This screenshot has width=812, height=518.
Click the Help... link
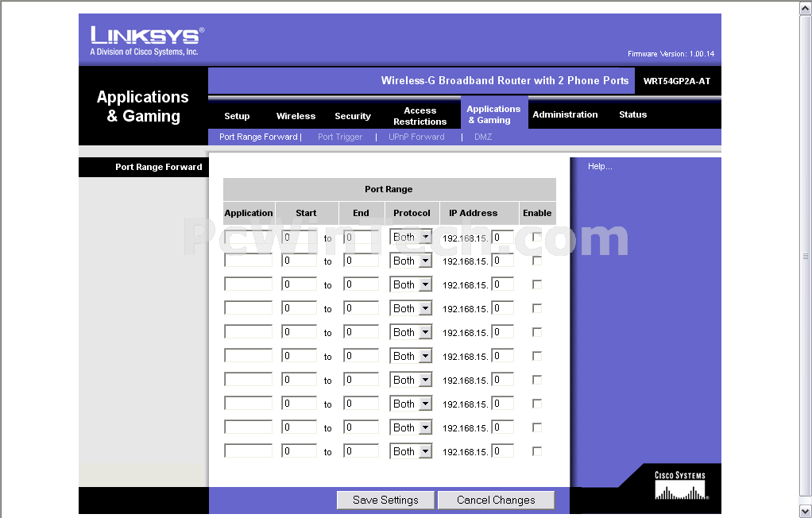point(600,166)
